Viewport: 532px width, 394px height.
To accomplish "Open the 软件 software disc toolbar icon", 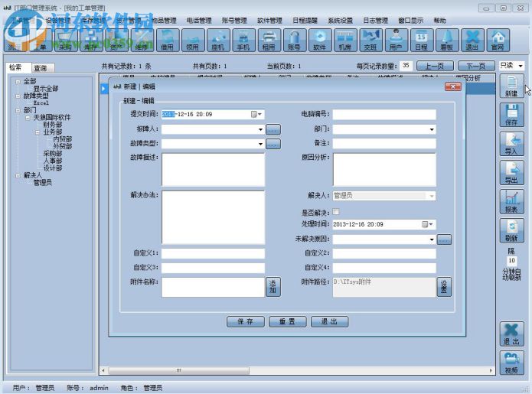I will point(320,41).
